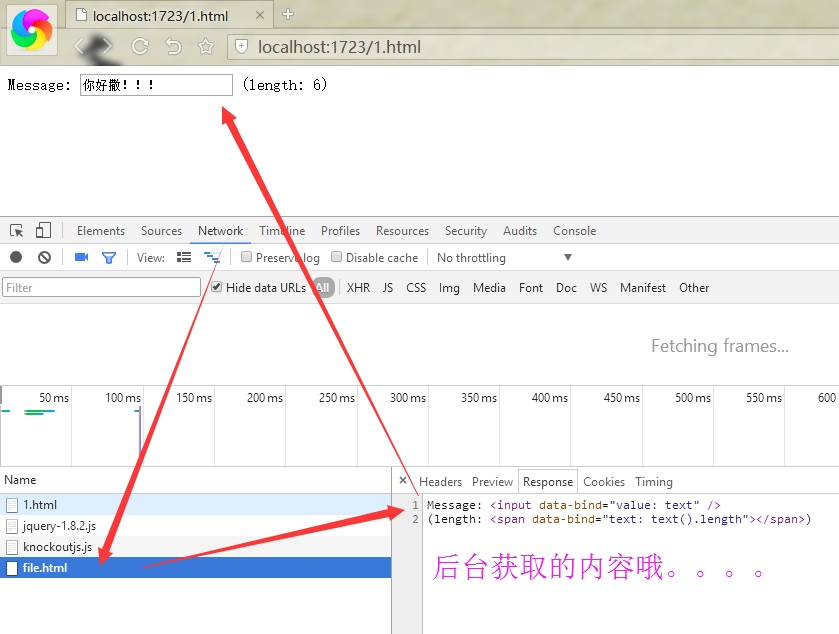Open the Timing details tab
Screen dimensions: 839x634
(653, 482)
